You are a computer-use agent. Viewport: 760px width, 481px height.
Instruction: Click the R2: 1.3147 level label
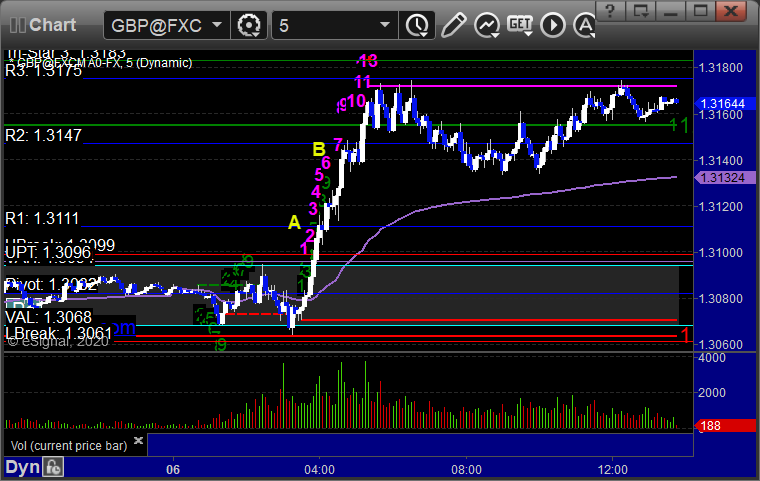point(43,135)
